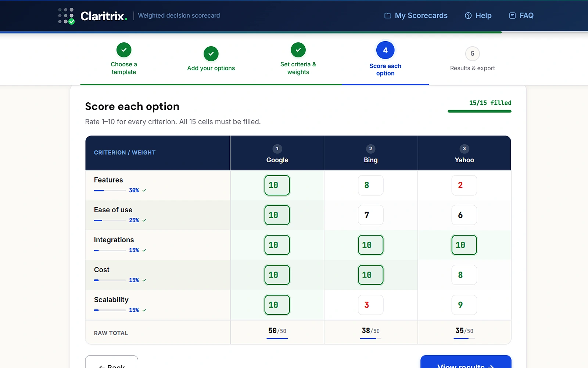588x368 pixels.
Task: Click the Choose a template checkmark circle
Action: 124,50
